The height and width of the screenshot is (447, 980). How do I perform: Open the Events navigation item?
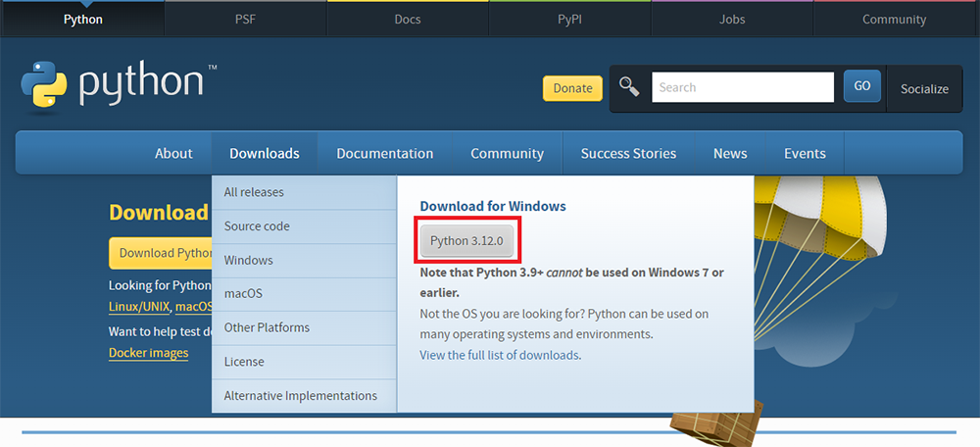(805, 153)
